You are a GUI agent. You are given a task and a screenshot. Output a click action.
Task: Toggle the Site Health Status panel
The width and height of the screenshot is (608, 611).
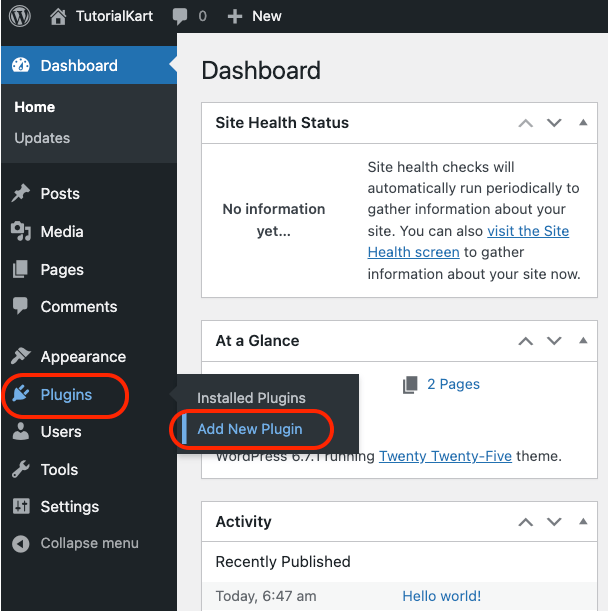(x=583, y=123)
